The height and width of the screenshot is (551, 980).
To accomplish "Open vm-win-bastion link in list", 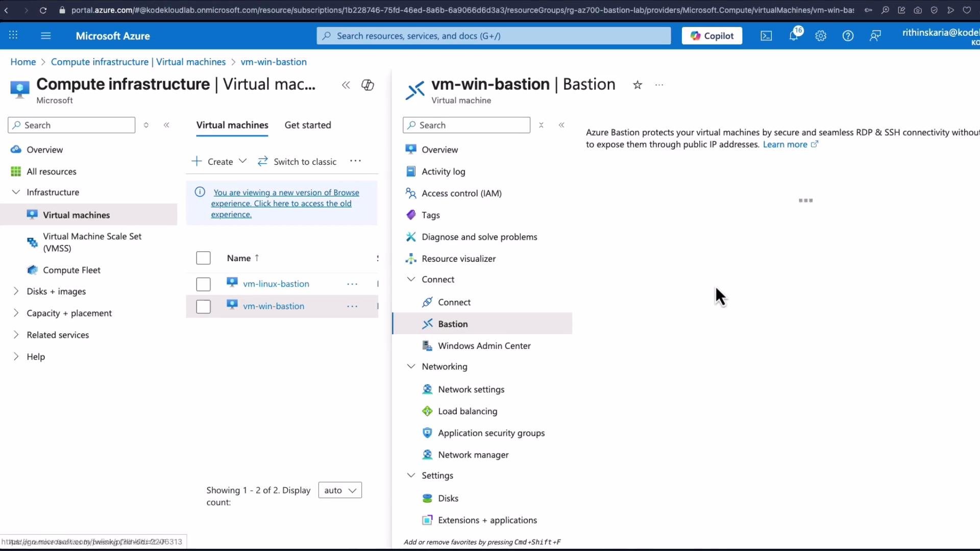I will [274, 306].
